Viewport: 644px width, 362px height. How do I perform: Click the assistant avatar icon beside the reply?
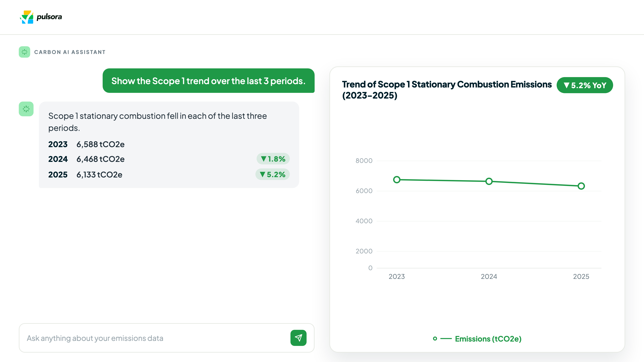tap(26, 109)
